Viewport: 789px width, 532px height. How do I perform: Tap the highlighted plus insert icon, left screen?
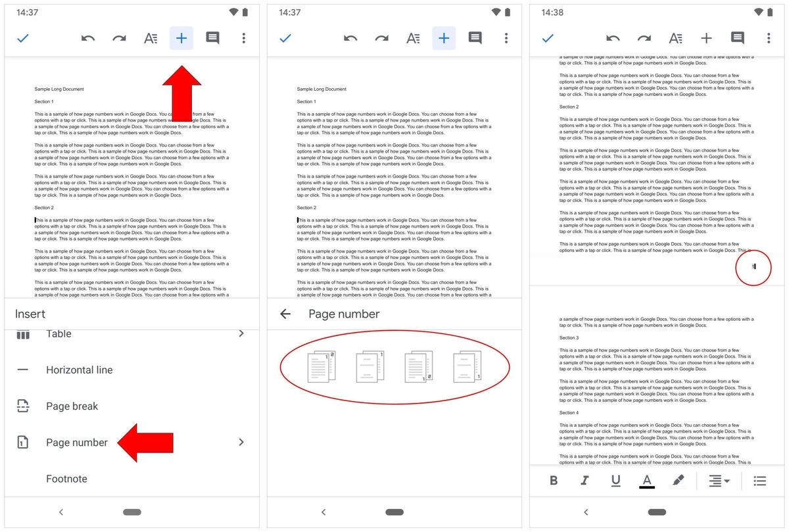pyautogui.click(x=181, y=38)
